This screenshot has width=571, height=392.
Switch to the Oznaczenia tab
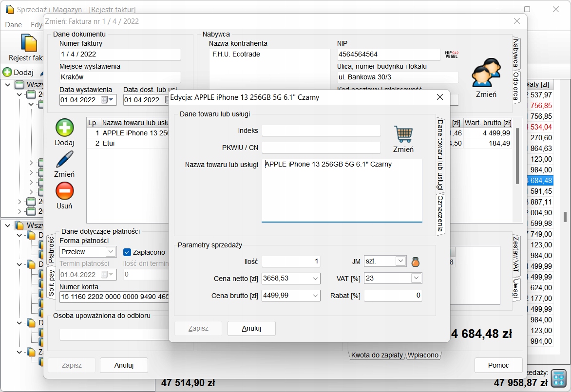440,214
